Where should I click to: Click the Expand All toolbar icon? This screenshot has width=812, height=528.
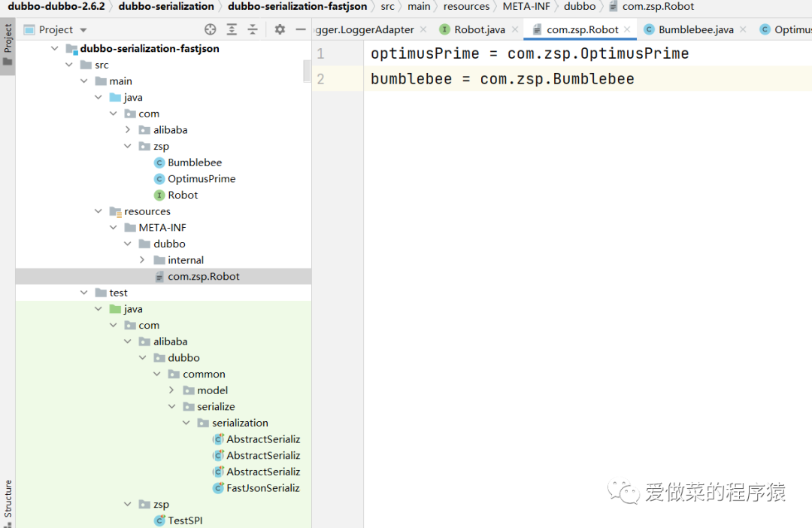(232, 29)
